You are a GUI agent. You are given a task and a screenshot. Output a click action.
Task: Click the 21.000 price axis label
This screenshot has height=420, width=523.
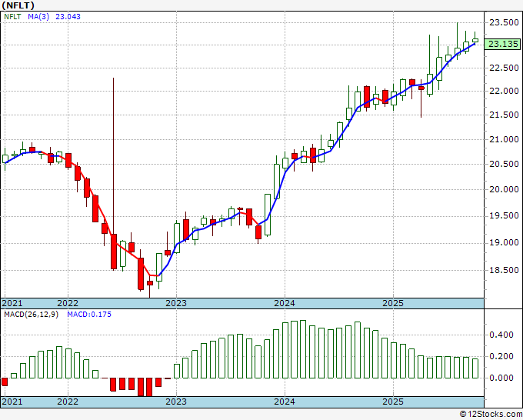tap(504, 140)
